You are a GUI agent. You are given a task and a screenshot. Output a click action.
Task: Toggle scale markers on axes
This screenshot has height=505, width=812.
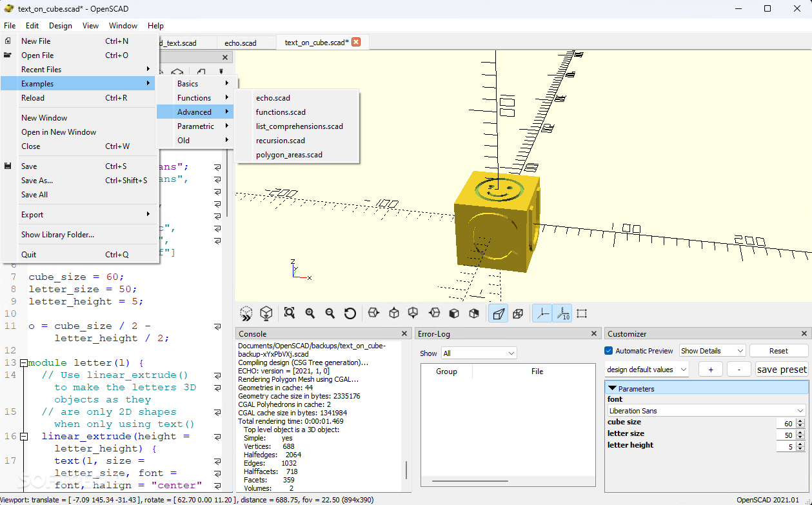coord(562,313)
